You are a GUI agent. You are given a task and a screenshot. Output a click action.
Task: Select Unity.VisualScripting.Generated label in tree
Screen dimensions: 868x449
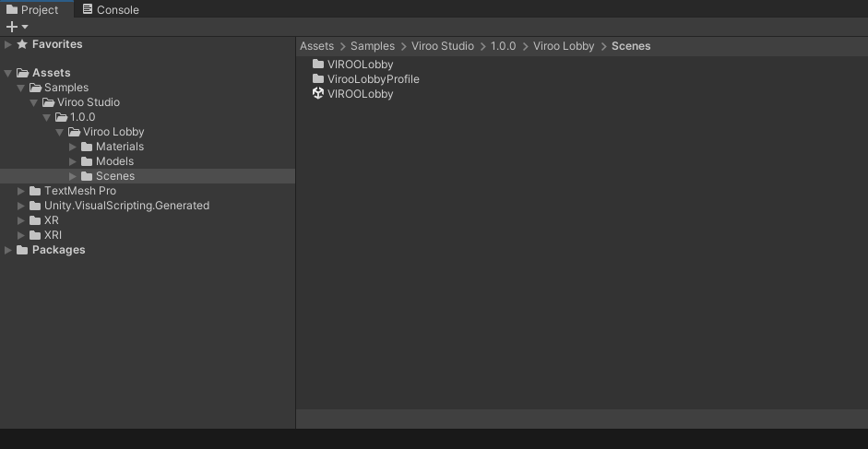pyautogui.click(x=126, y=206)
